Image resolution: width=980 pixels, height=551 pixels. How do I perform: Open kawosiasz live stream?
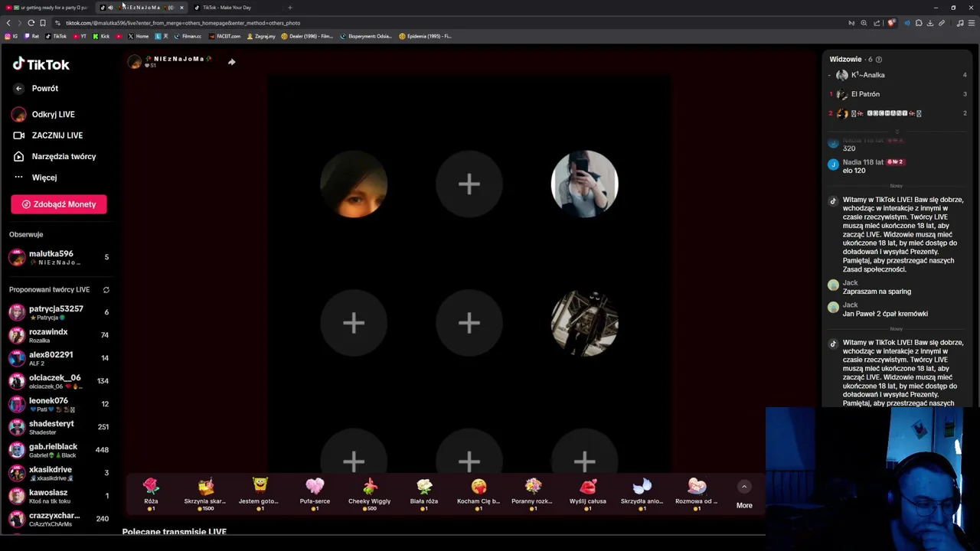tap(57, 496)
